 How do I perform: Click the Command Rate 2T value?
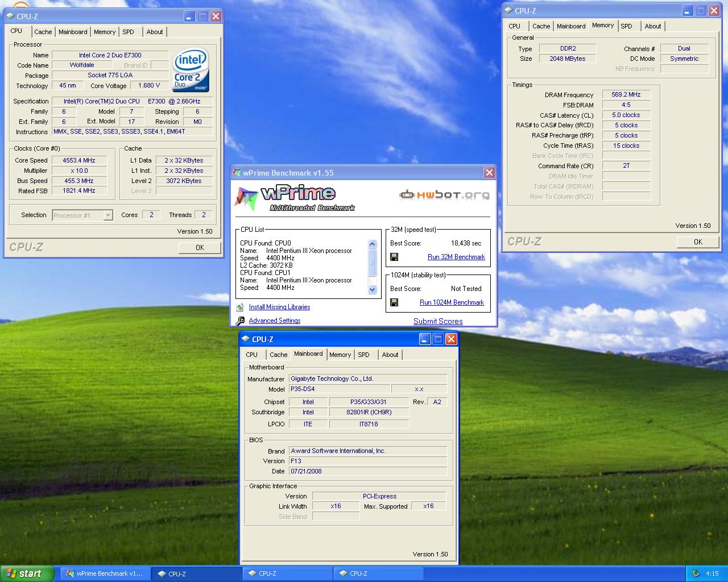(626, 165)
